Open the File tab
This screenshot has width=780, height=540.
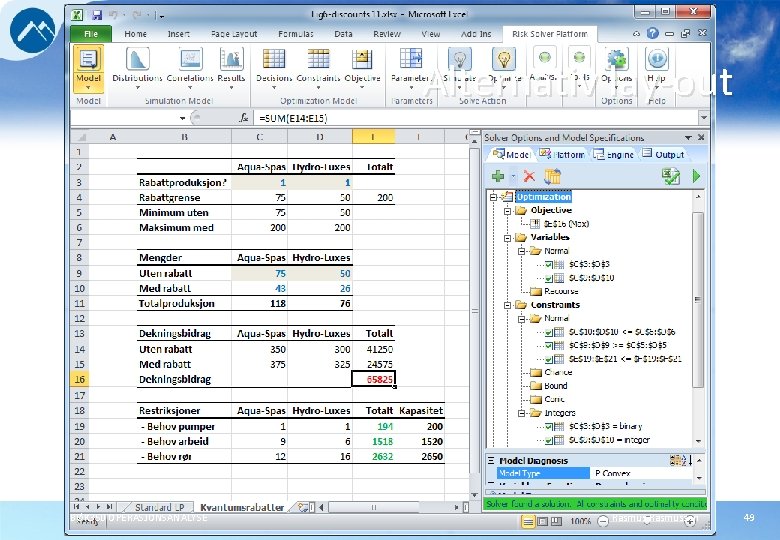91,34
